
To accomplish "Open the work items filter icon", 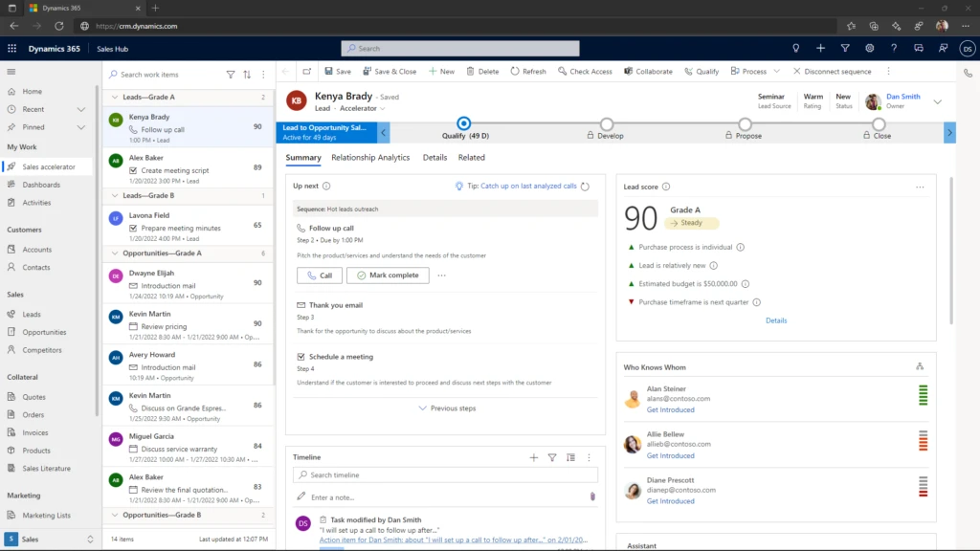I will pyautogui.click(x=230, y=73).
